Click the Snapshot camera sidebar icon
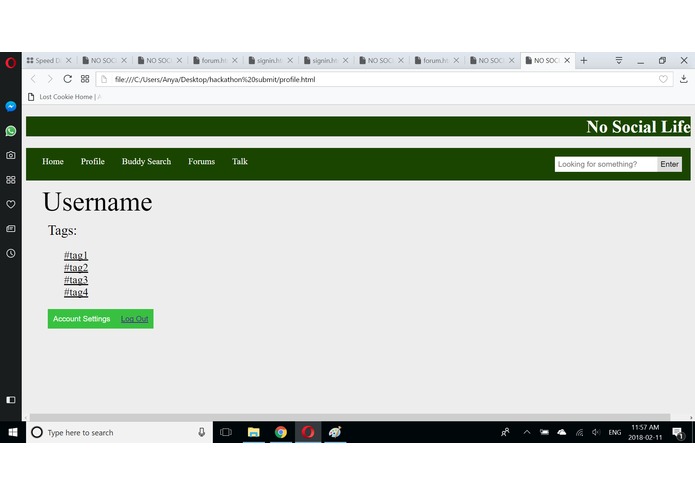This screenshot has width=695, height=494. [x=11, y=155]
